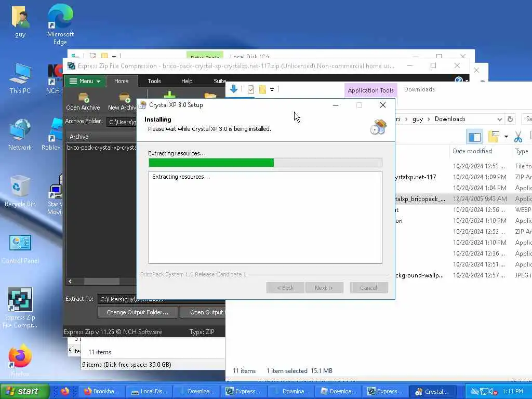
Task: Click the Cut scissors icon in Explorer
Action: coord(518,137)
